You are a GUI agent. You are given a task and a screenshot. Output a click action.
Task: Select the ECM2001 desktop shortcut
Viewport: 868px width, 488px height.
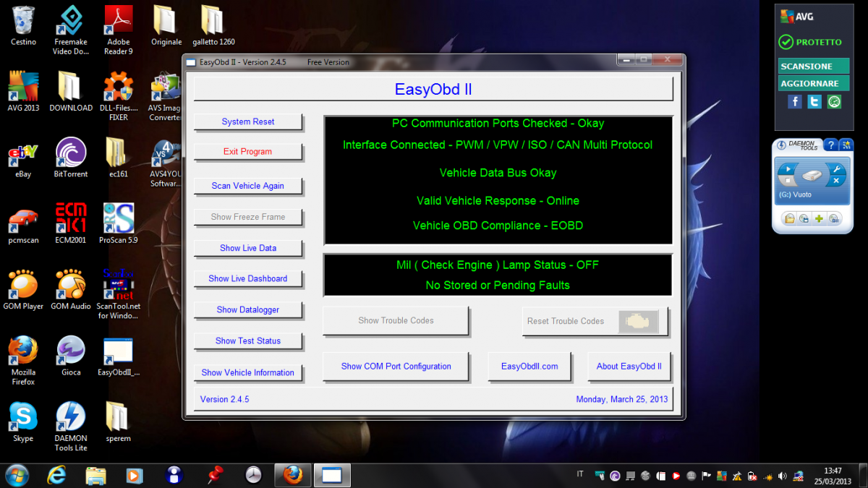[71, 223]
